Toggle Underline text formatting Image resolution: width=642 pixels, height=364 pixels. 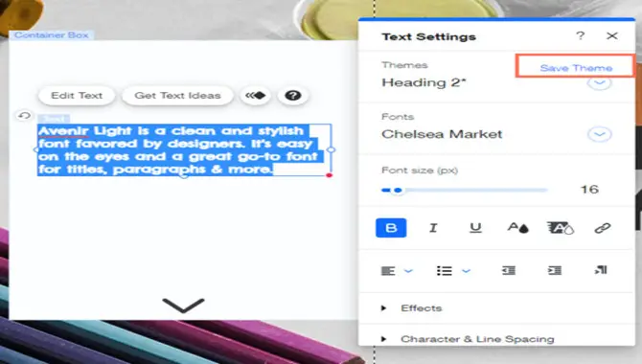[x=475, y=228]
